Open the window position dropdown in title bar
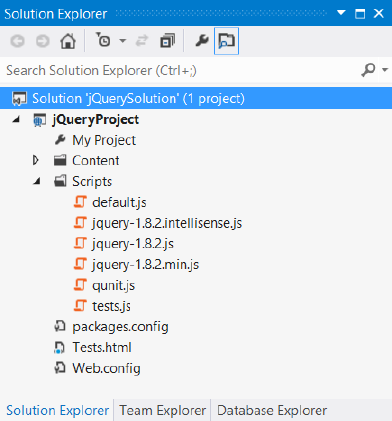This screenshot has width=392, height=421. 341,13
